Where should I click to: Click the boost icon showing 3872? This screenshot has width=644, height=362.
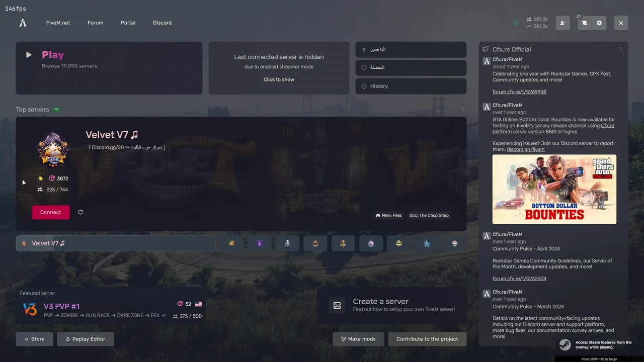(x=52, y=178)
